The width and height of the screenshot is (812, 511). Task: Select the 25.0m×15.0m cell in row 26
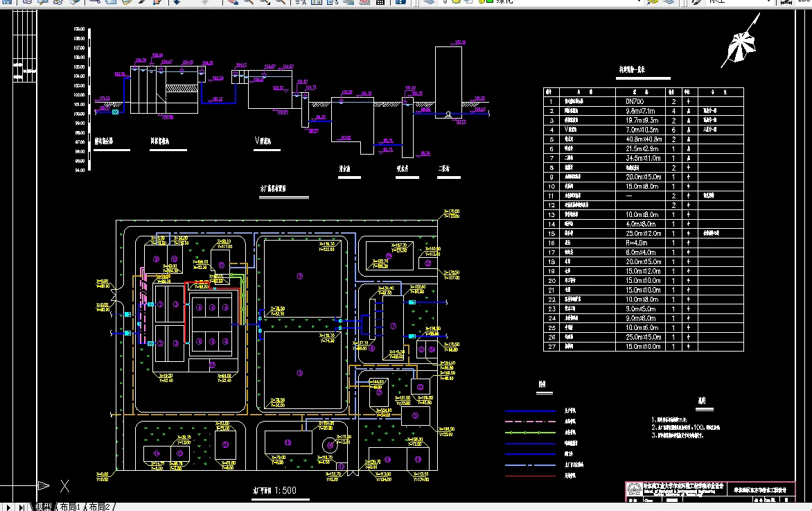[x=641, y=337]
